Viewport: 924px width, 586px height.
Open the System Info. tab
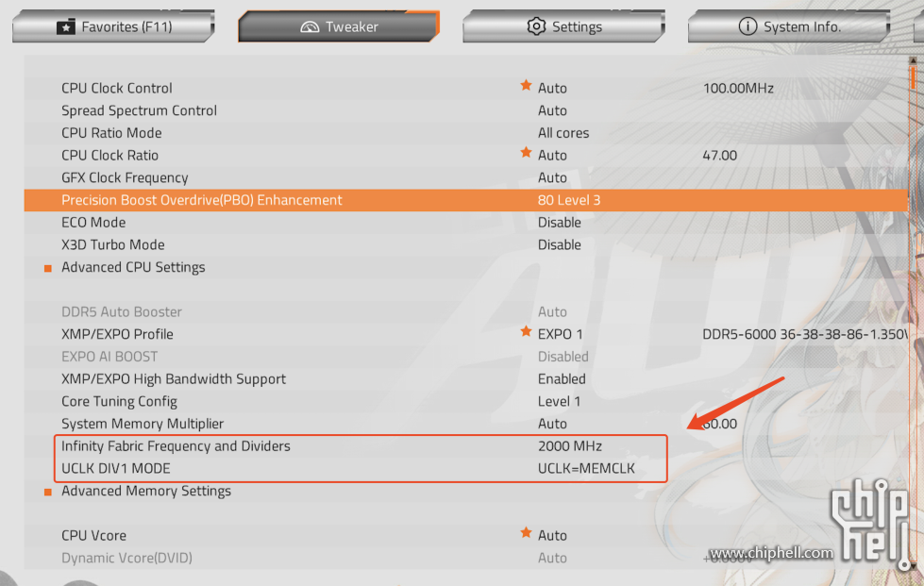(x=789, y=26)
